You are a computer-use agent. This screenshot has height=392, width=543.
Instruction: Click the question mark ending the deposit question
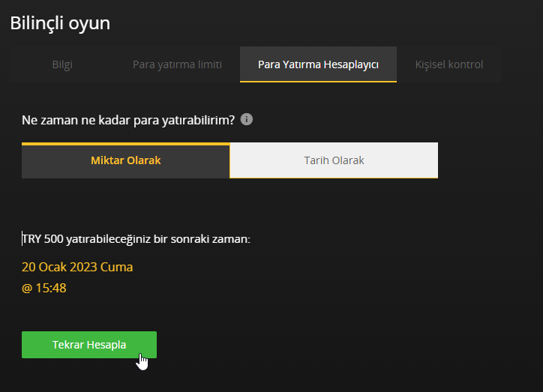pos(232,120)
